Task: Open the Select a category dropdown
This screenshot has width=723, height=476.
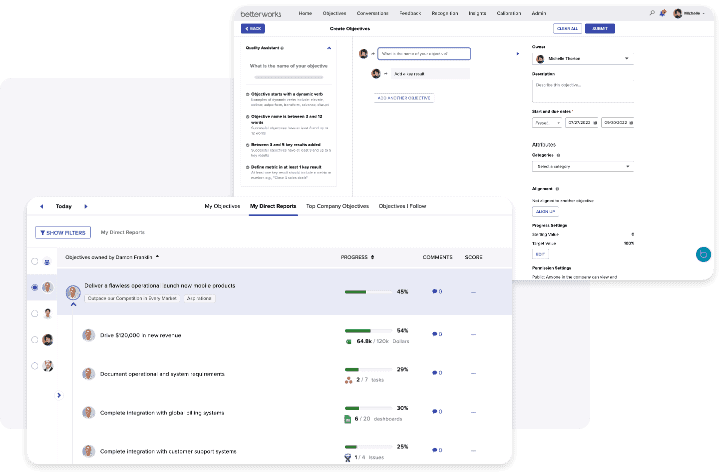Action: pos(583,167)
